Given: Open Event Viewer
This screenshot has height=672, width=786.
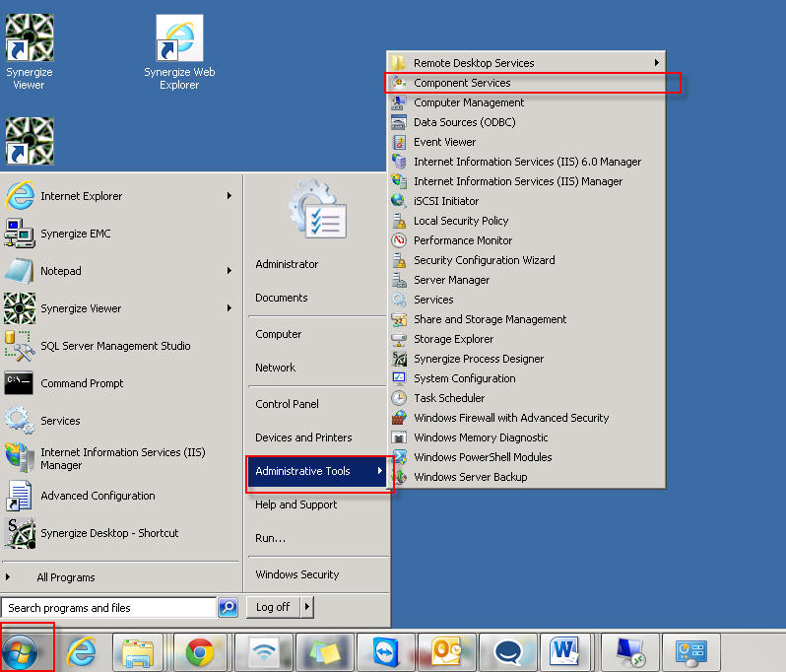Looking at the screenshot, I should pyautogui.click(x=526, y=142).
